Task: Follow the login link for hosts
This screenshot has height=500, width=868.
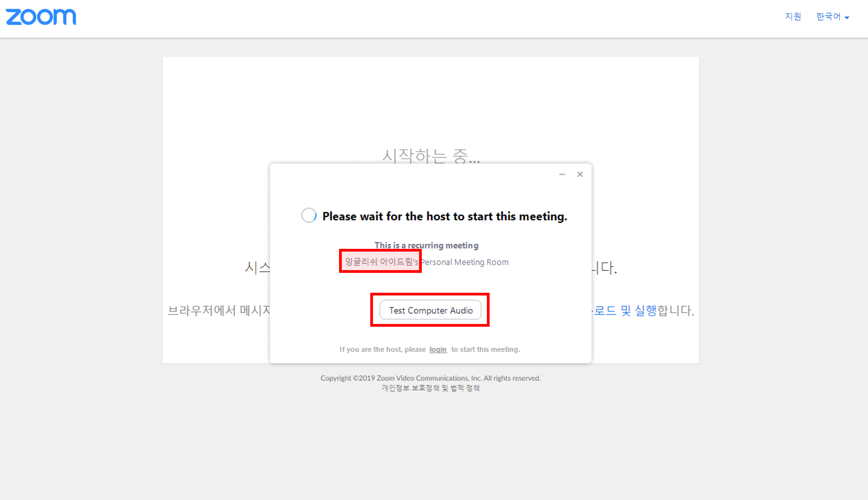Action: 438,349
